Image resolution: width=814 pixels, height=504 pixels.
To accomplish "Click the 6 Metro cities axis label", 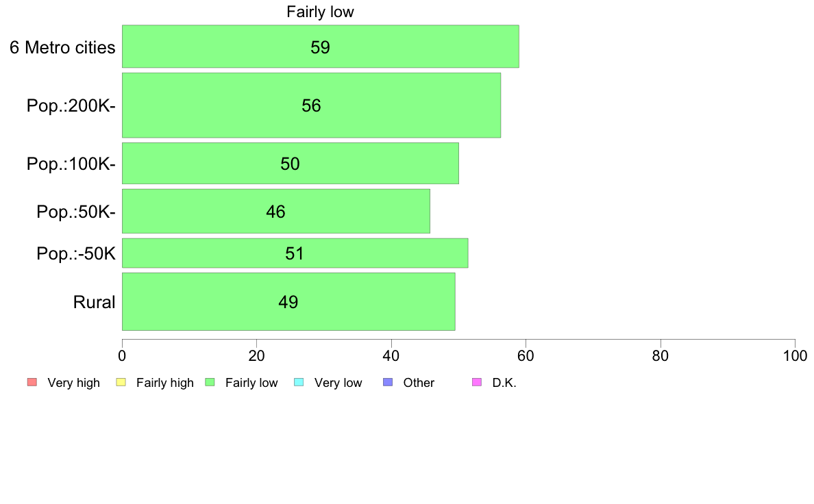I will coord(62,47).
